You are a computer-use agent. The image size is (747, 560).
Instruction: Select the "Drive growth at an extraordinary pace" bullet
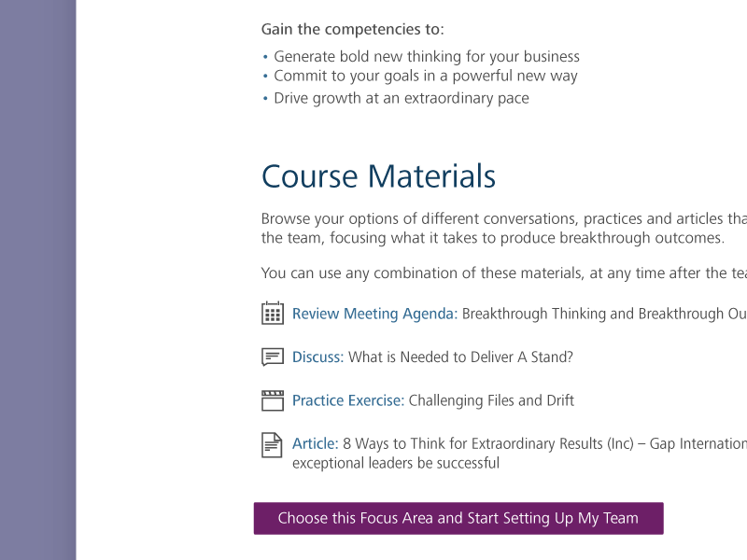[x=401, y=98]
